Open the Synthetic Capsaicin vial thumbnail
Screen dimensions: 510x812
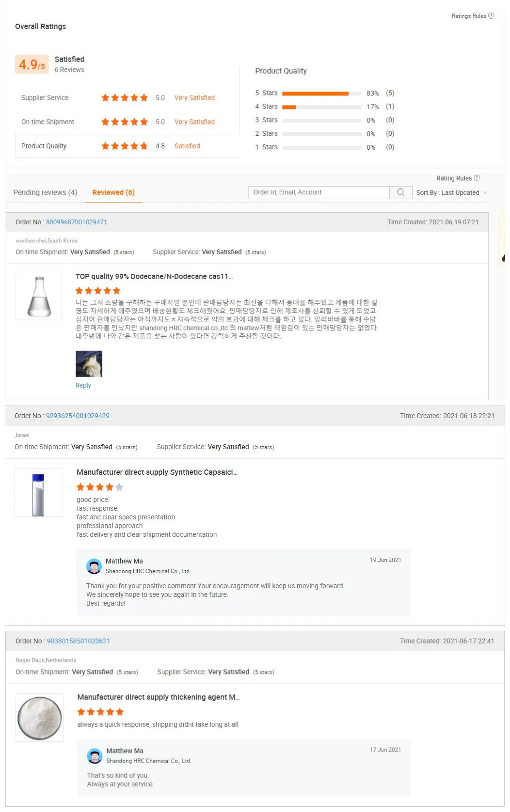(39, 493)
